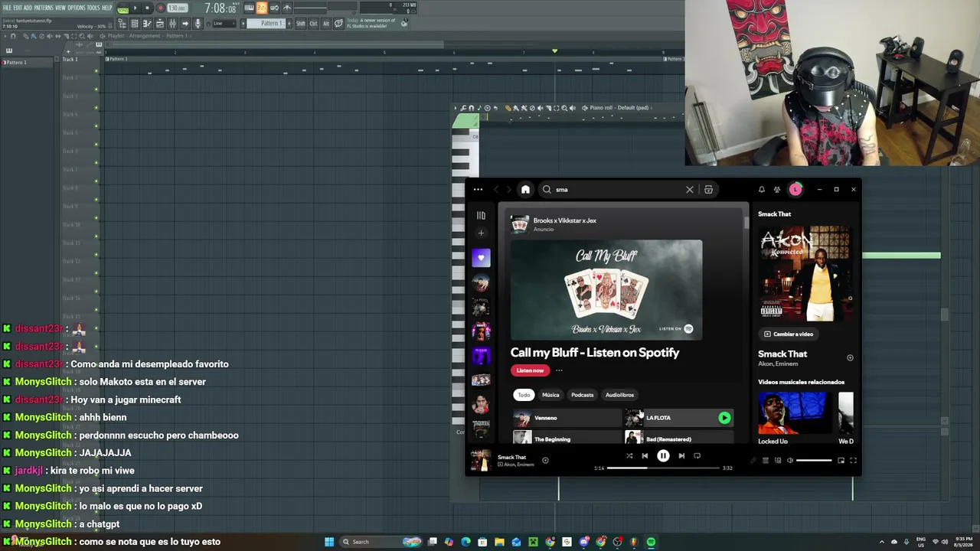Viewport: 980px width, 551px height.
Task: Add Smack That to library in side panel
Action: coord(850,358)
